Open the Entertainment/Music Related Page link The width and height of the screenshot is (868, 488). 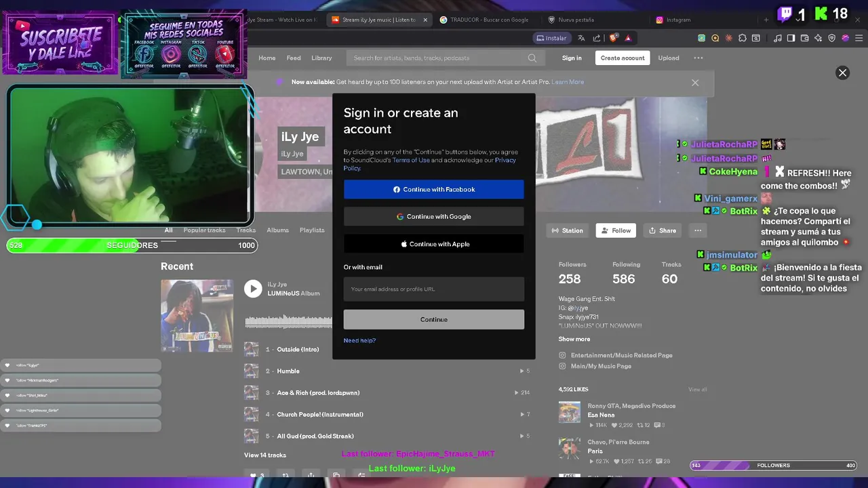[x=622, y=355]
